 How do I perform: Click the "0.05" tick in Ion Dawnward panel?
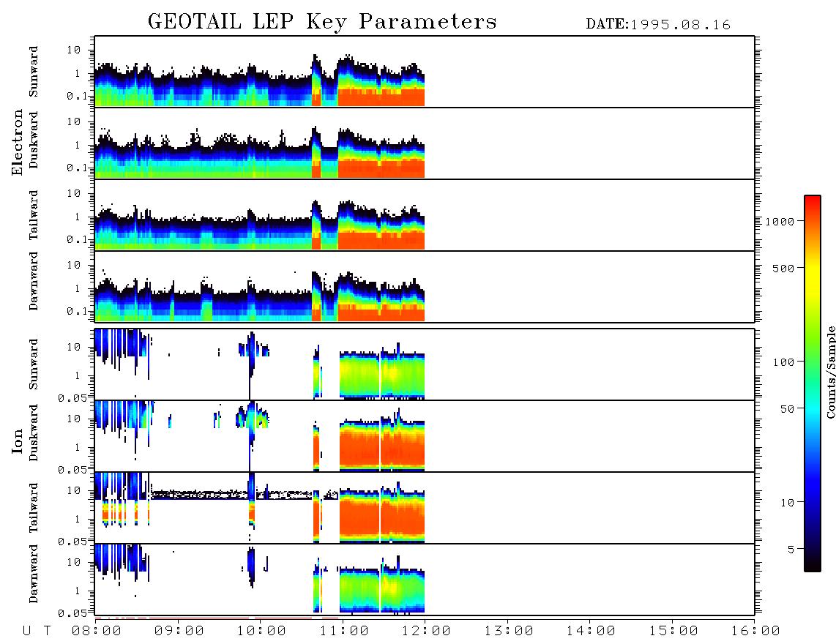coord(72,613)
